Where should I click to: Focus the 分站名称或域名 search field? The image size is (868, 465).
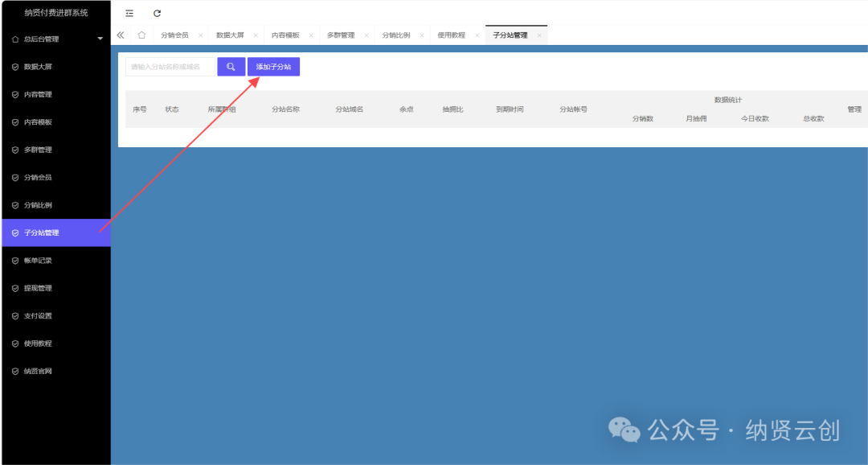point(170,67)
